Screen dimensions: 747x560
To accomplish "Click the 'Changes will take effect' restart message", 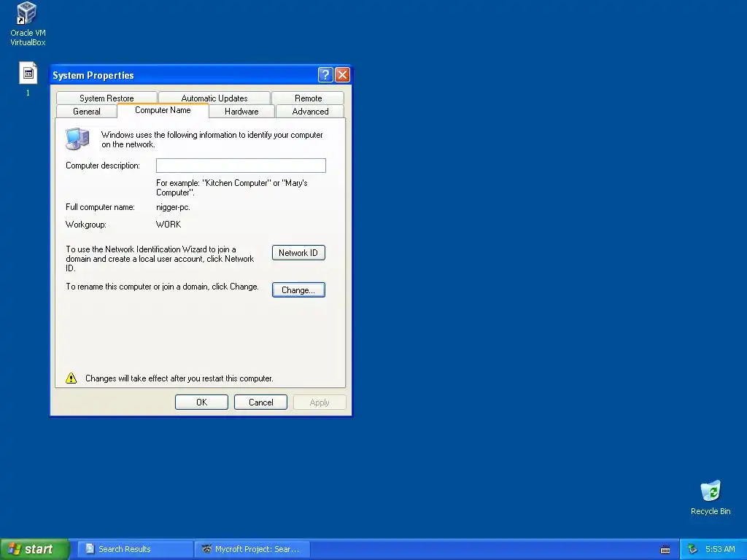I will pyautogui.click(x=179, y=378).
